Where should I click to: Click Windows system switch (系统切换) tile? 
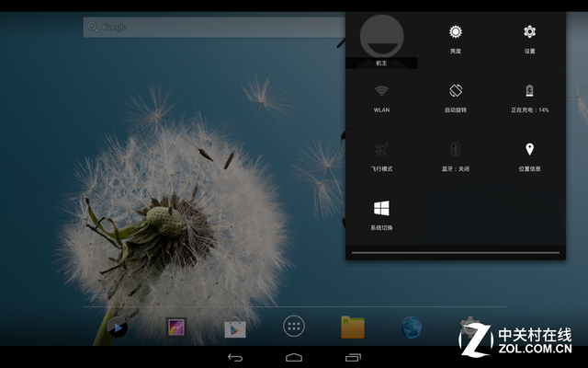381,213
